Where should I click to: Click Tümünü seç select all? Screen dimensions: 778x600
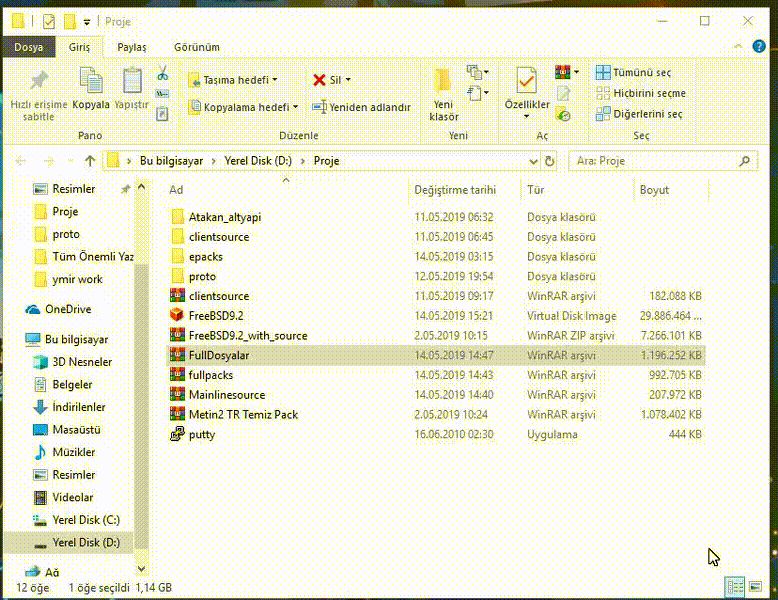tap(633, 72)
